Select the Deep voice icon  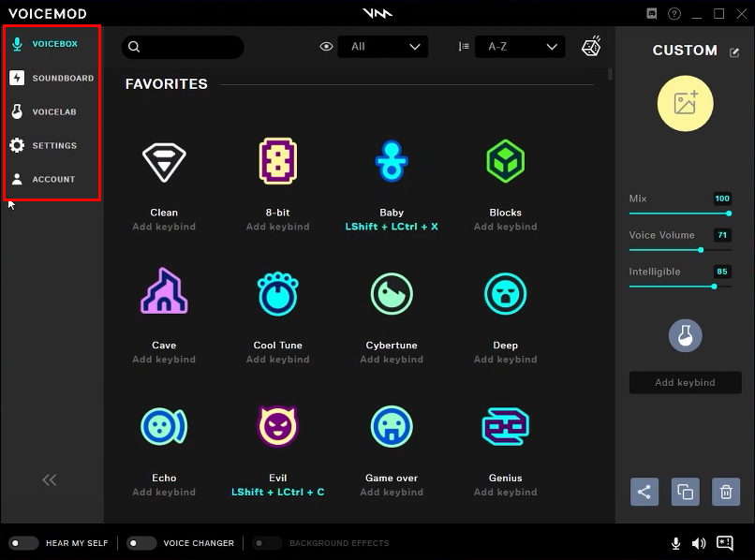pyautogui.click(x=505, y=294)
